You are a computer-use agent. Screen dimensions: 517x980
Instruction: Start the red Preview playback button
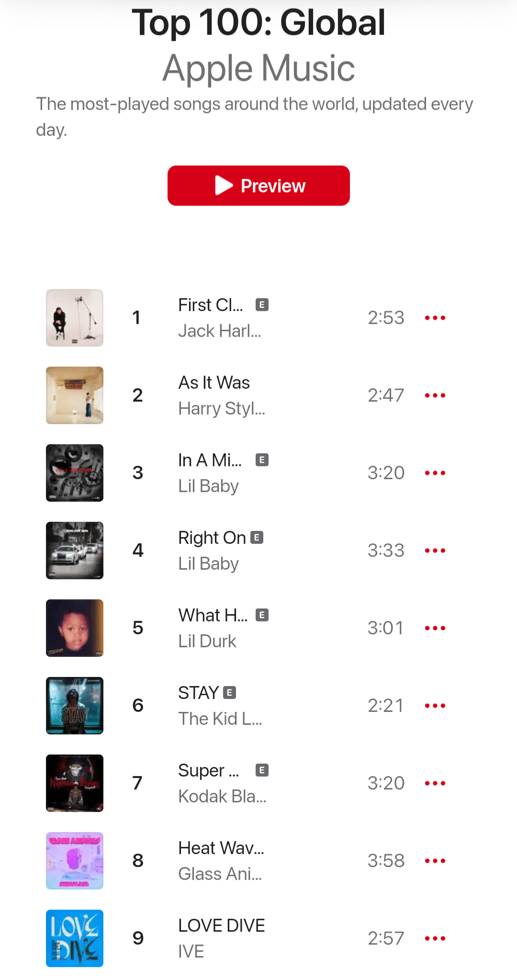[x=258, y=186]
